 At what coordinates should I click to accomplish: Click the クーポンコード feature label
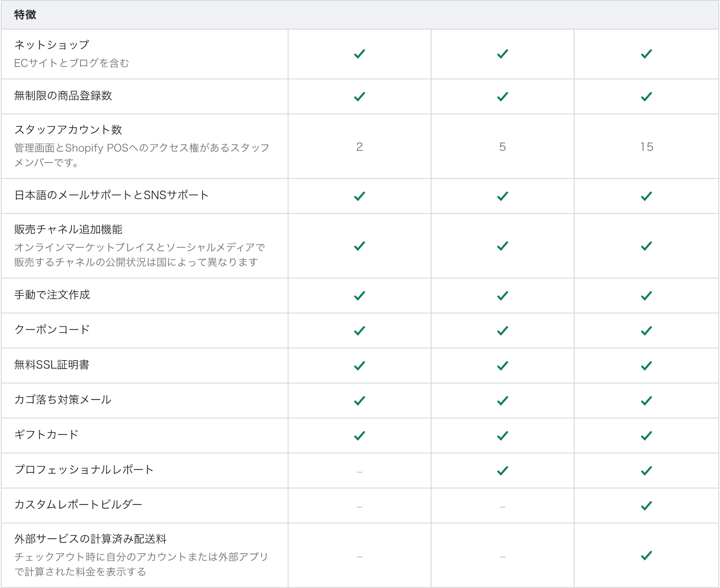coord(52,330)
